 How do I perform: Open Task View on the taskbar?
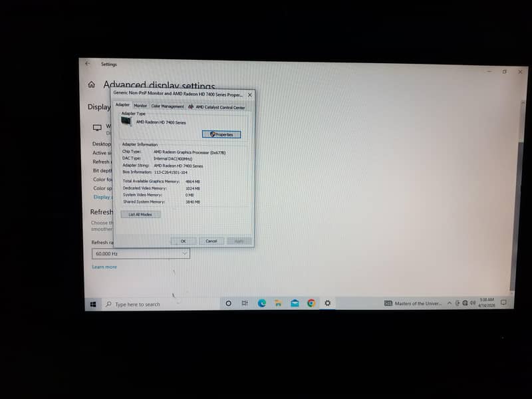coord(245,303)
